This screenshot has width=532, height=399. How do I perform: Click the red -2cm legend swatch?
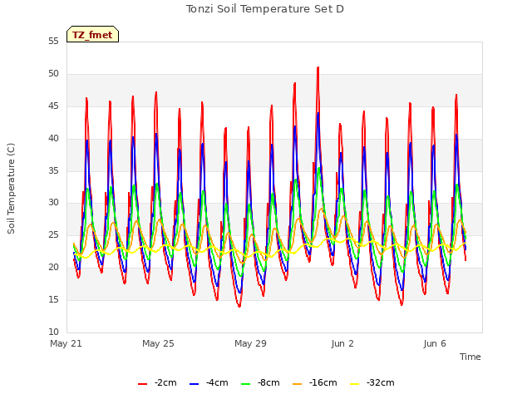(x=142, y=384)
